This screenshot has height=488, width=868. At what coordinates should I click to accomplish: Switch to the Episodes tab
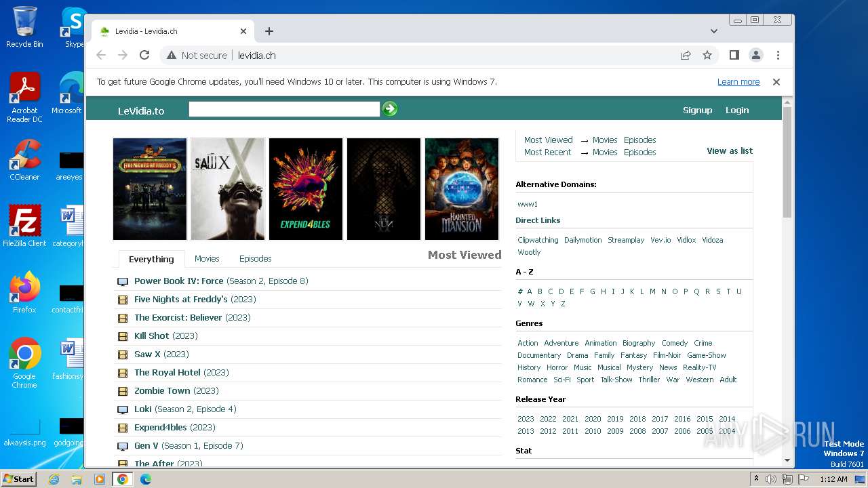pos(255,259)
